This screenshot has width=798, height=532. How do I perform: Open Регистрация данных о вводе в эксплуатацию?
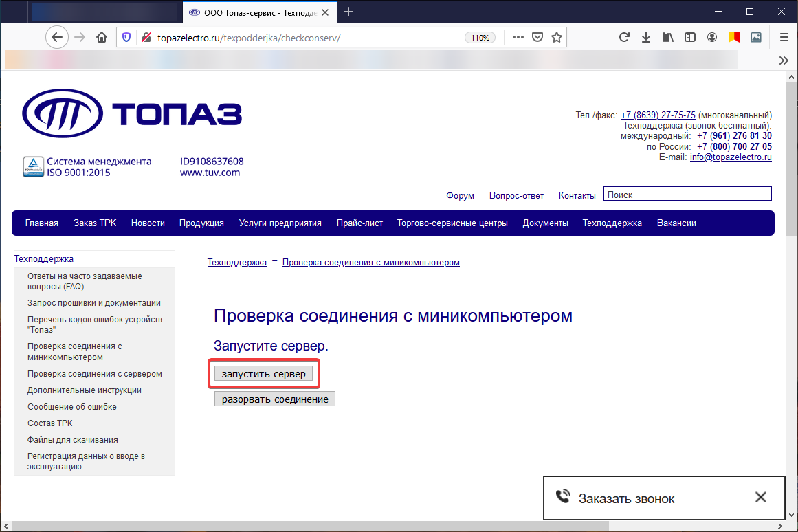(x=86, y=461)
